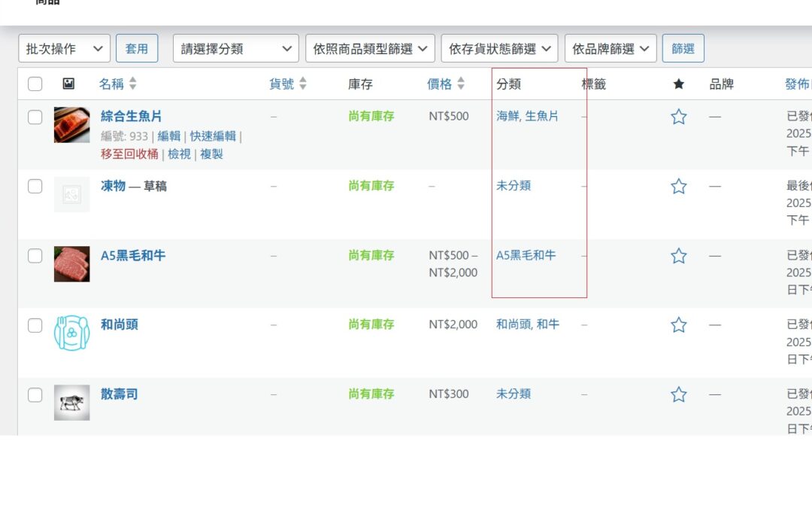Sort by 價格 using its arrows

pyautogui.click(x=460, y=84)
